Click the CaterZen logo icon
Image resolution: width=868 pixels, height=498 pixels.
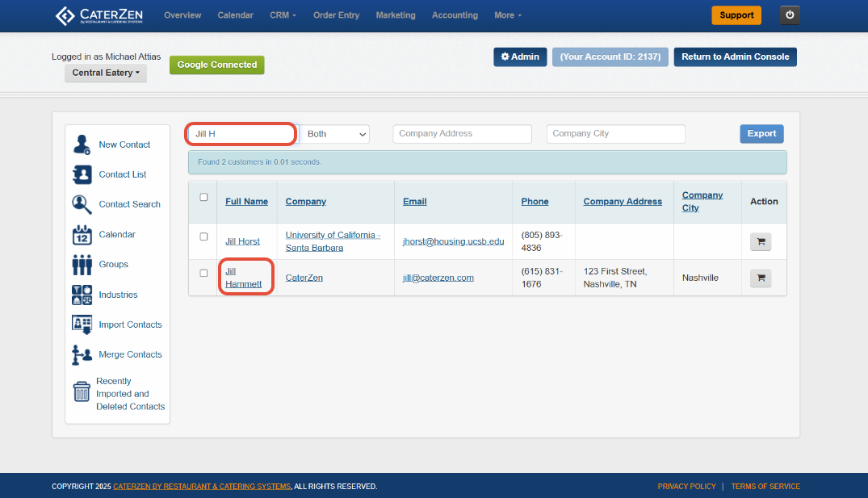[65, 15]
